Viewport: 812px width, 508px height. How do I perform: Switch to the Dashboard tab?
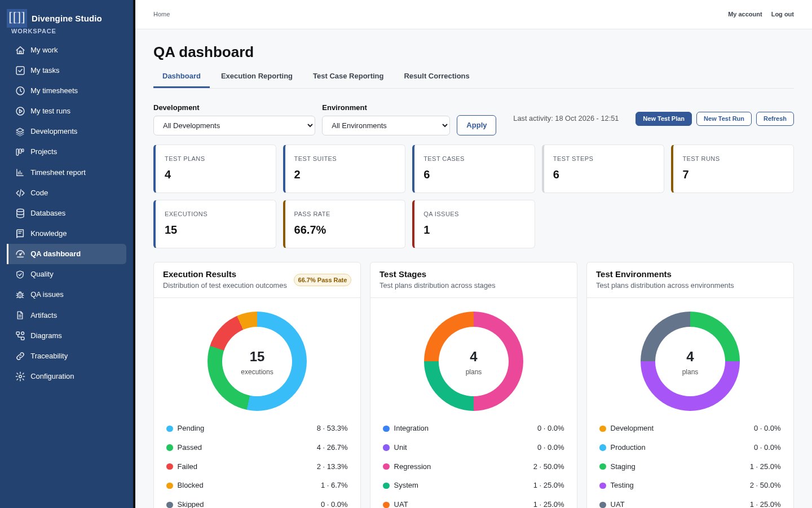(x=182, y=76)
